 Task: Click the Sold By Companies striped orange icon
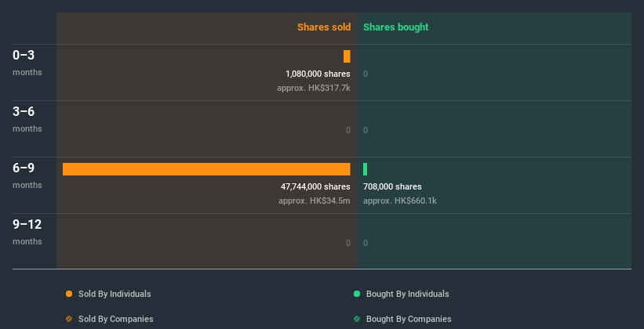pos(69,319)
